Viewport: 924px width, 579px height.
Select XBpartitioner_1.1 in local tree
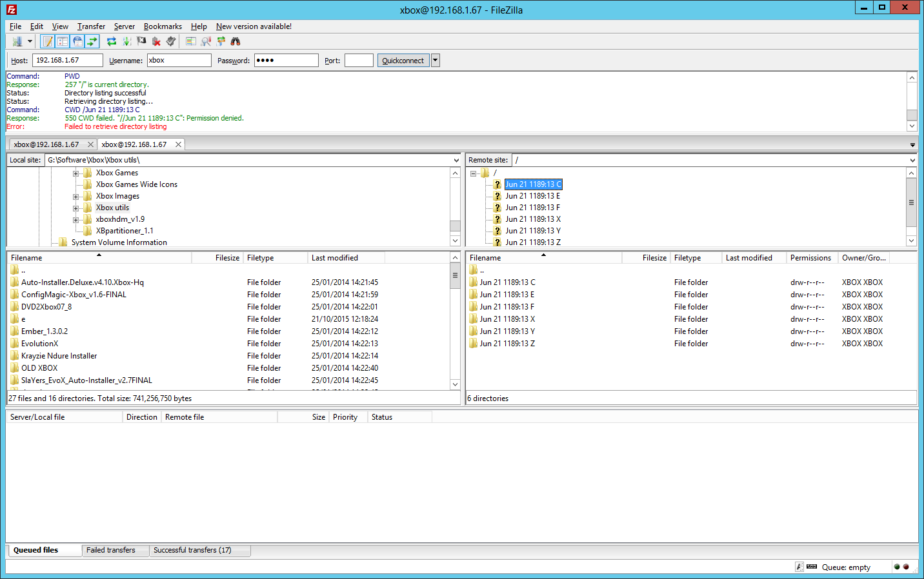125,231
